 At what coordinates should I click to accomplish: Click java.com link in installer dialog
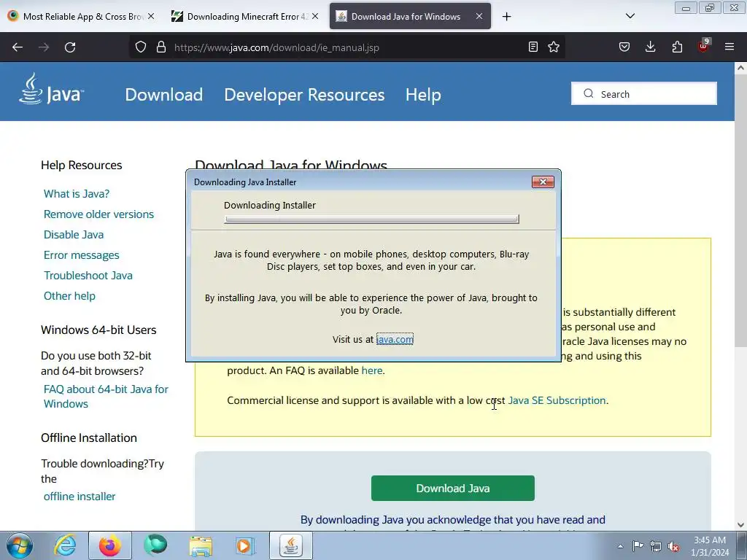pyautogui.click(x=395, y=339)
